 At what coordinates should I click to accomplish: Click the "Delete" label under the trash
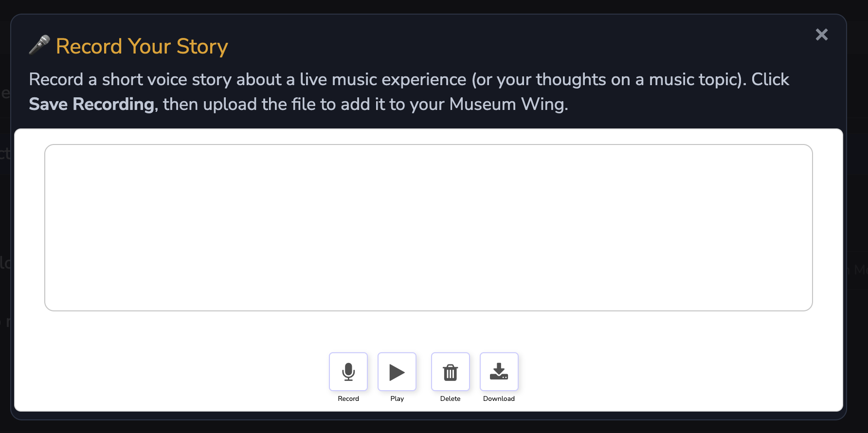tap(450, 398)
